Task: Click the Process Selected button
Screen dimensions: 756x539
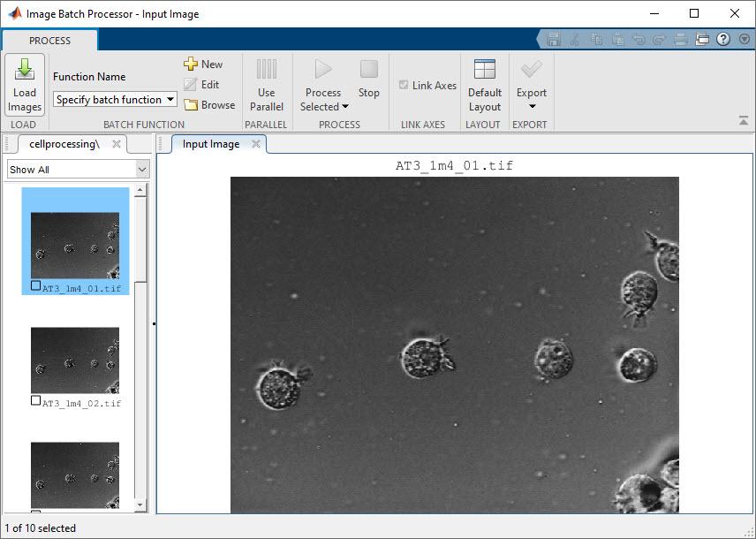Action: 323,85
